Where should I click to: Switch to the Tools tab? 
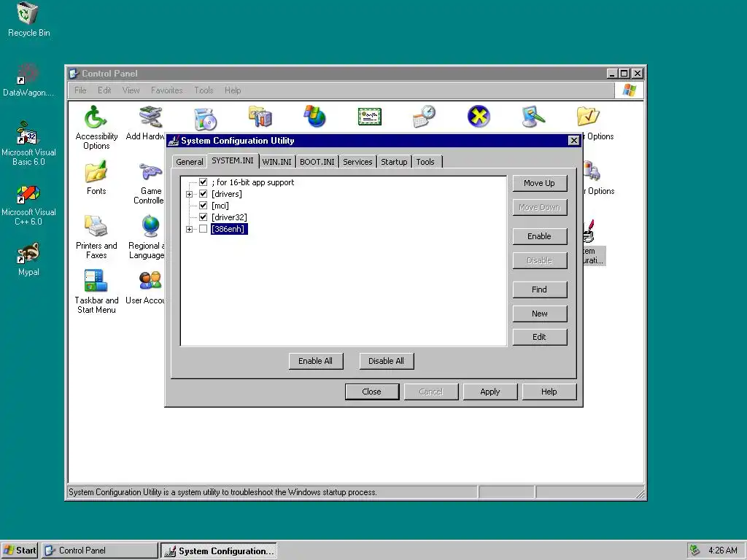click(425, 162)
